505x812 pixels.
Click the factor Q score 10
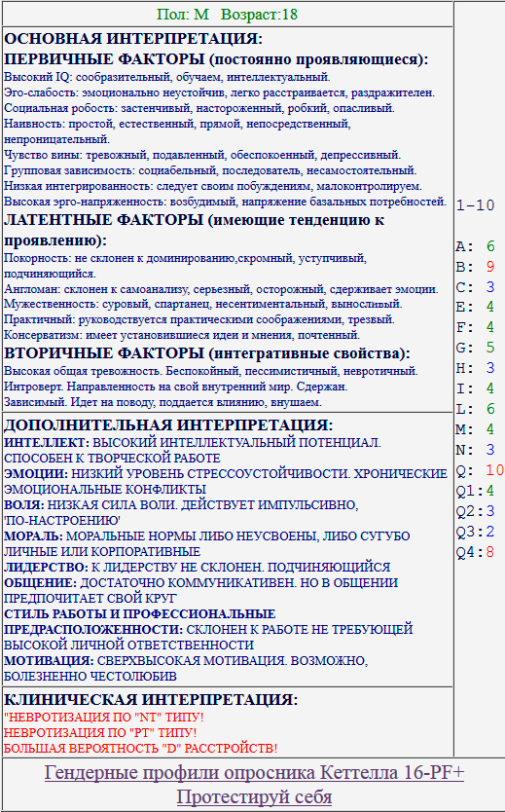click(494, 470)
